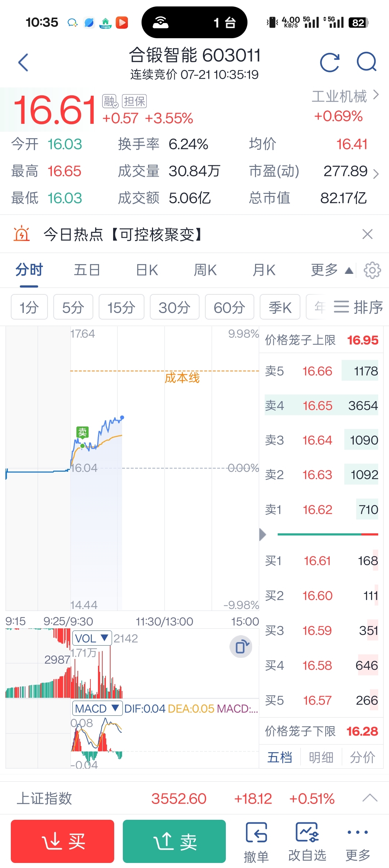Switch to the 日K tab
This screenshot has height=868, width=389.
147,270
